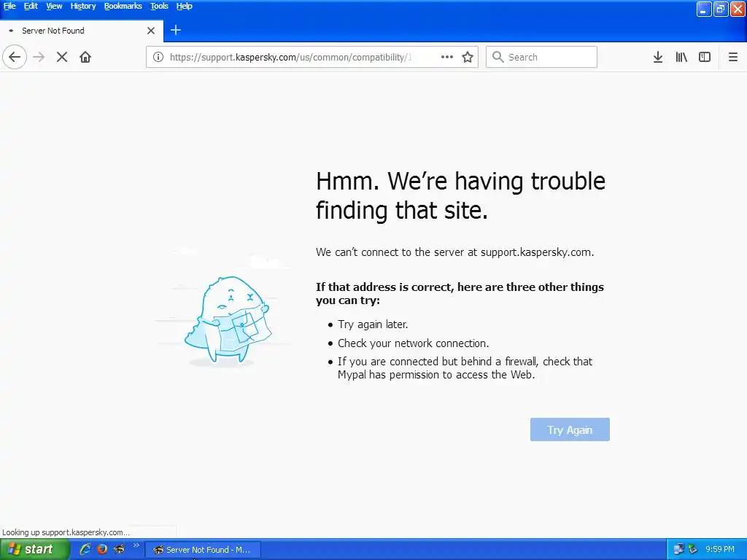747x560 pixels.
Task: Open the File menu
Action: (9, 6)
